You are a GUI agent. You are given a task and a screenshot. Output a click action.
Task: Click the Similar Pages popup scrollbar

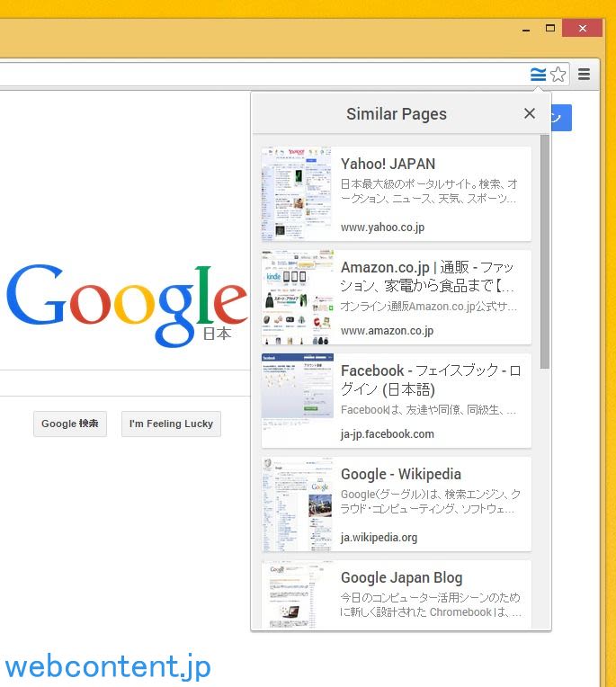[545, 252]
